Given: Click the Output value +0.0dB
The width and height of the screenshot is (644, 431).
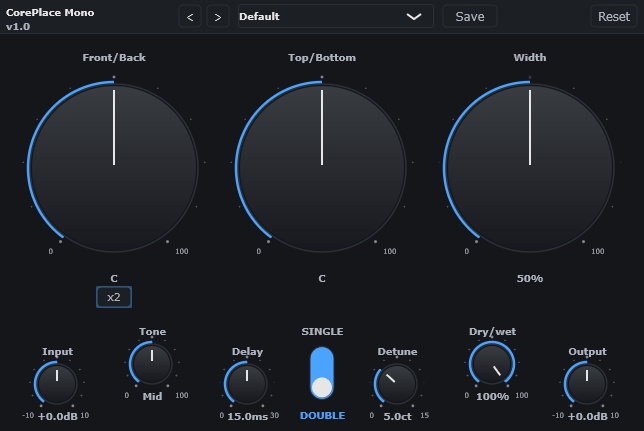Looking at the screenshot, I should [587, 416].
